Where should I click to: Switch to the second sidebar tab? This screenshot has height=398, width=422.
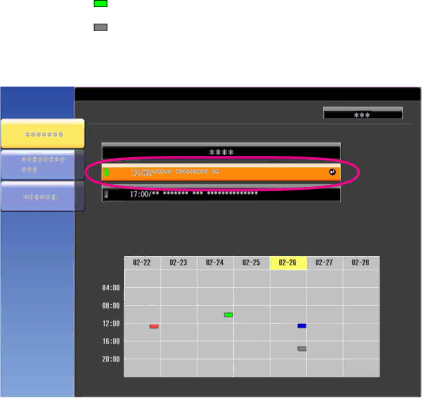pyautogui.click(x=43, y=165)
